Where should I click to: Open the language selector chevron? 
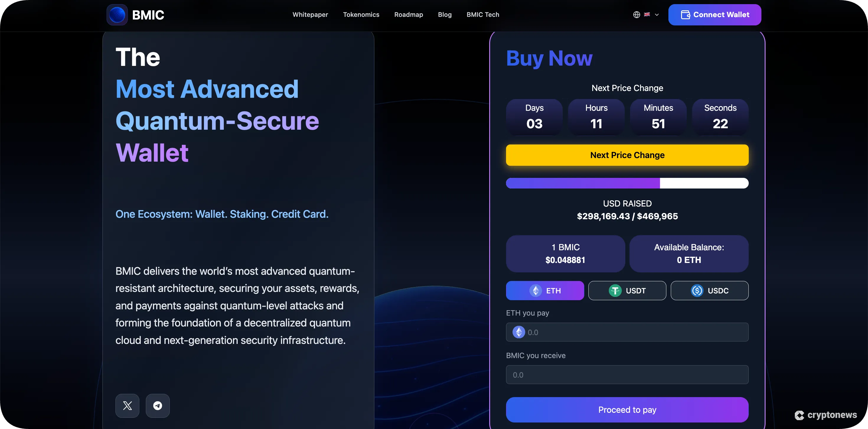[656, 14]
